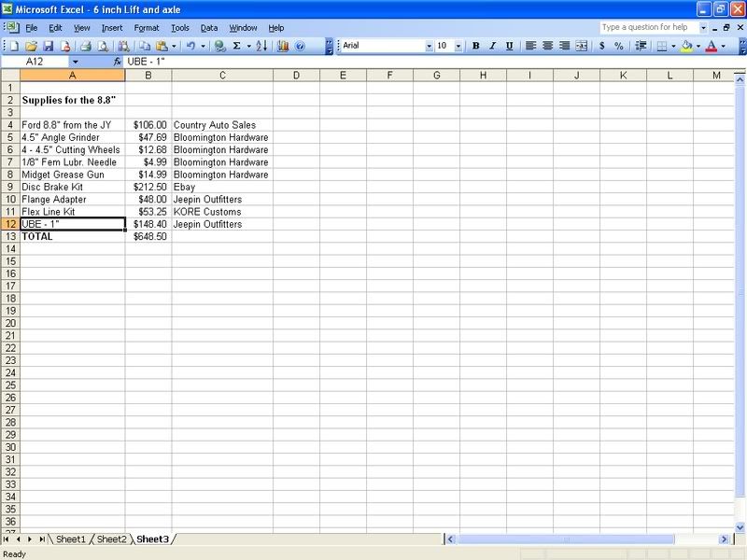747x560 pixels.
Task: Open the Format menu
Action: tap(147, 28)
